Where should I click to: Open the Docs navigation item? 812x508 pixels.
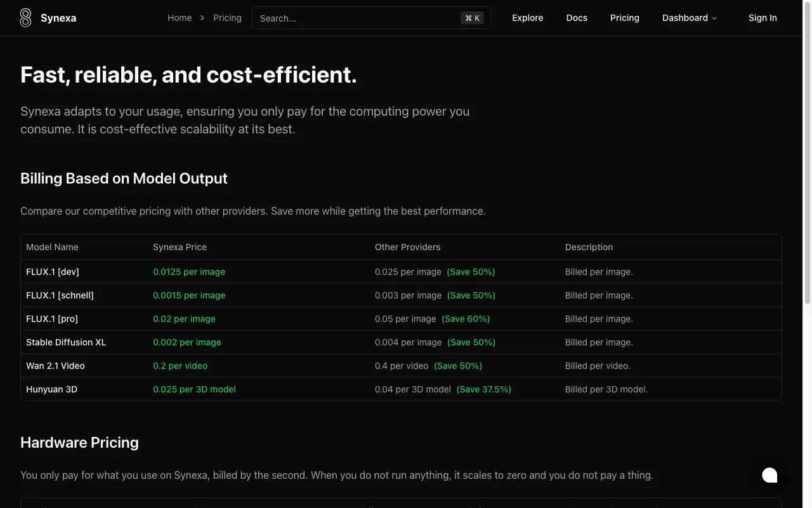pyautogui.click(x=577, y=18)
